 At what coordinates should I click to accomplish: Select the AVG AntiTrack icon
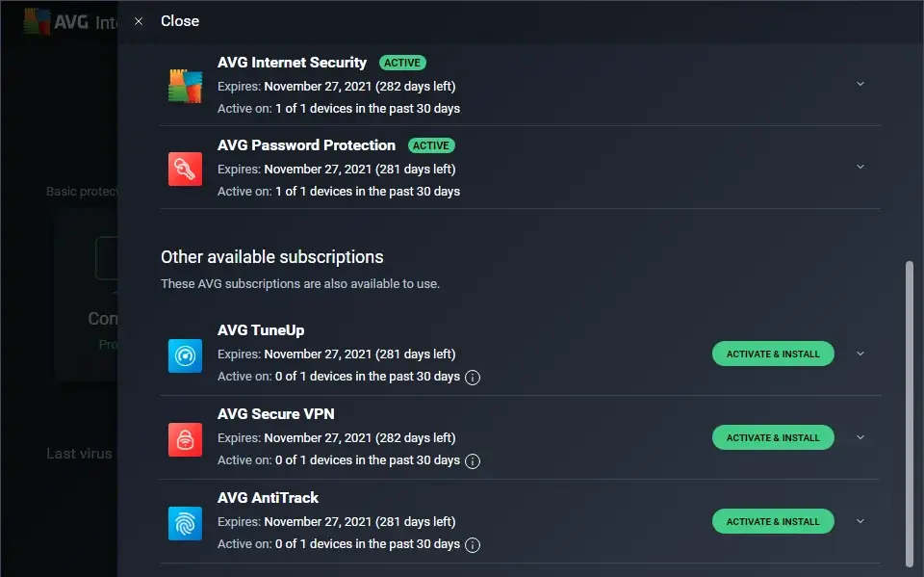click(x=185, y=520)
